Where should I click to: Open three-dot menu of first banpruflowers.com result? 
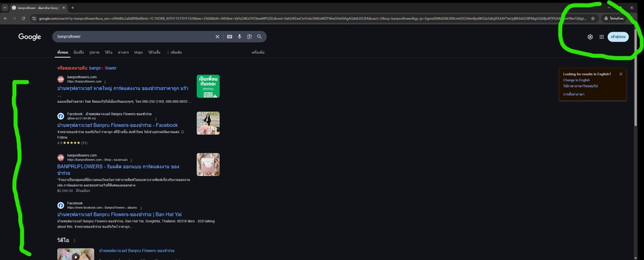(105, 82)
